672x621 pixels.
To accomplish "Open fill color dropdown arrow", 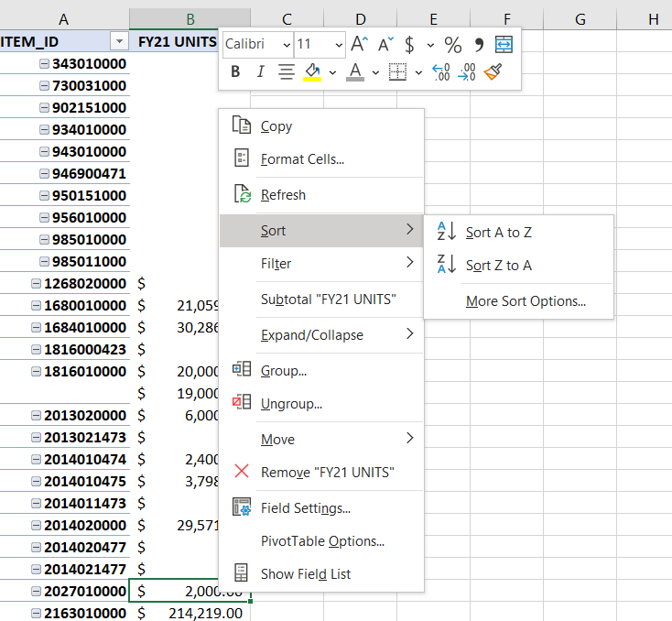I will (332, 72).
